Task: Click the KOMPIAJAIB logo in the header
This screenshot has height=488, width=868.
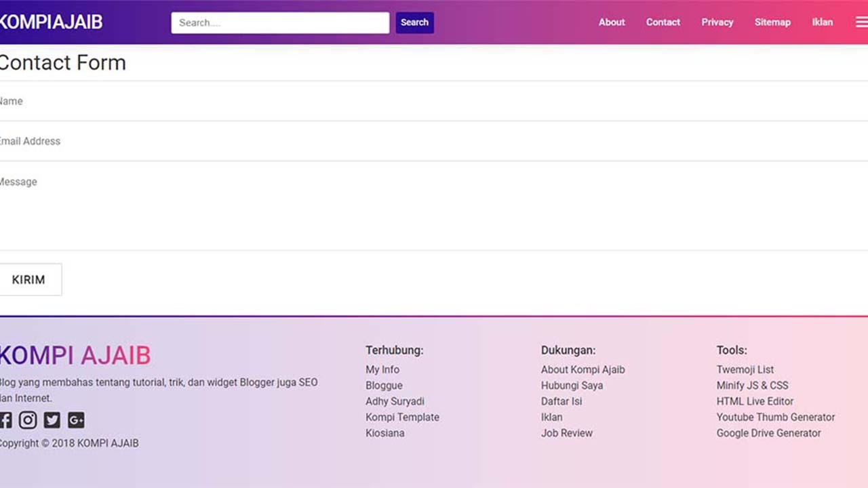Action: 51,22
